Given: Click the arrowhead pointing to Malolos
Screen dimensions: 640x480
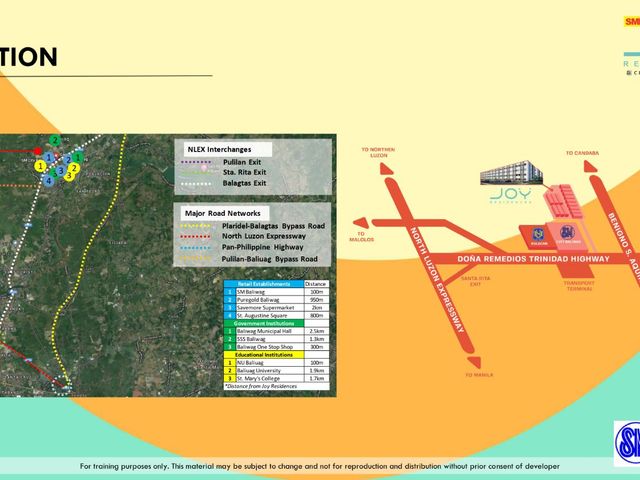Looking at the screenshot, I should pyautogui.click(x=361, y=223).
